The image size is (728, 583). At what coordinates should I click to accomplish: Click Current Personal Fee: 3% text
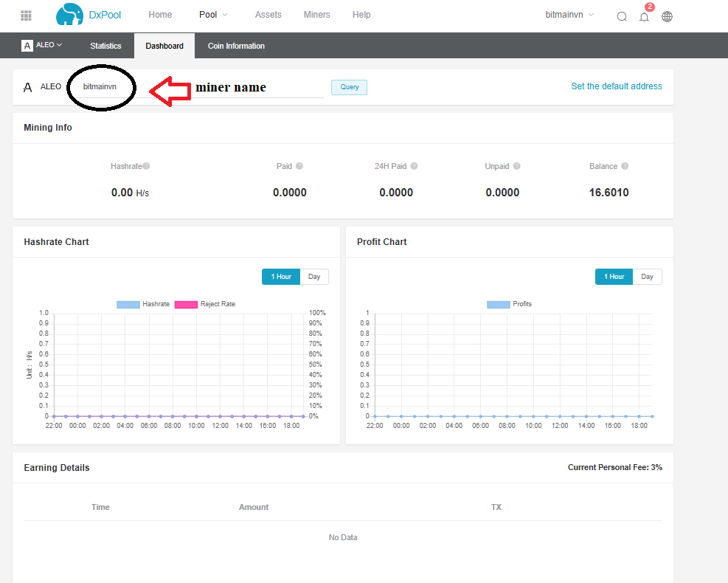(x=614, y=467)
